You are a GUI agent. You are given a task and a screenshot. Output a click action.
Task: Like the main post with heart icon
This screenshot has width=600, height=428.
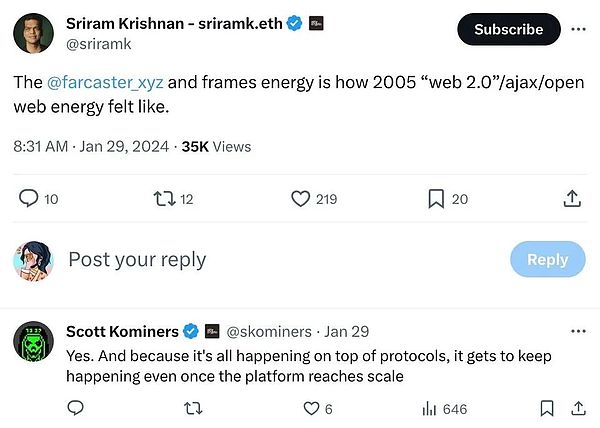[x=301, y=199]
